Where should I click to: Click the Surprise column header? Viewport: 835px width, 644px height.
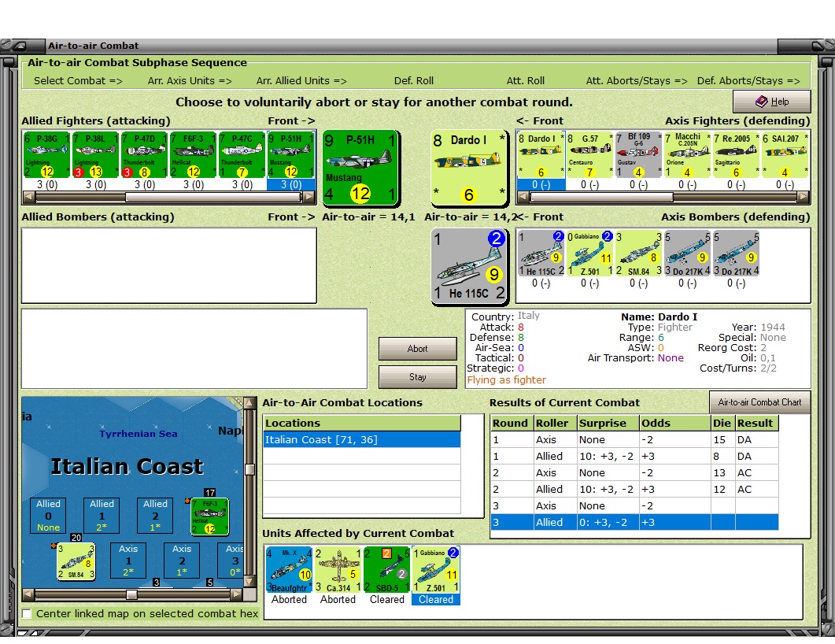608,423
